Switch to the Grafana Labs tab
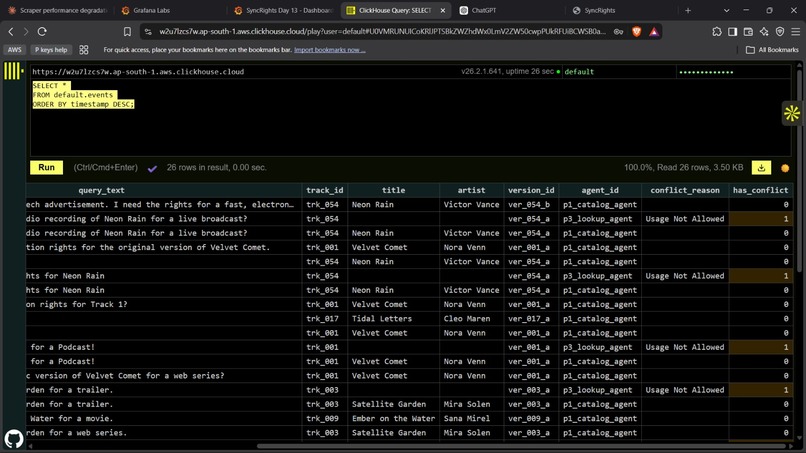806x453 pixels. (170, 10)
